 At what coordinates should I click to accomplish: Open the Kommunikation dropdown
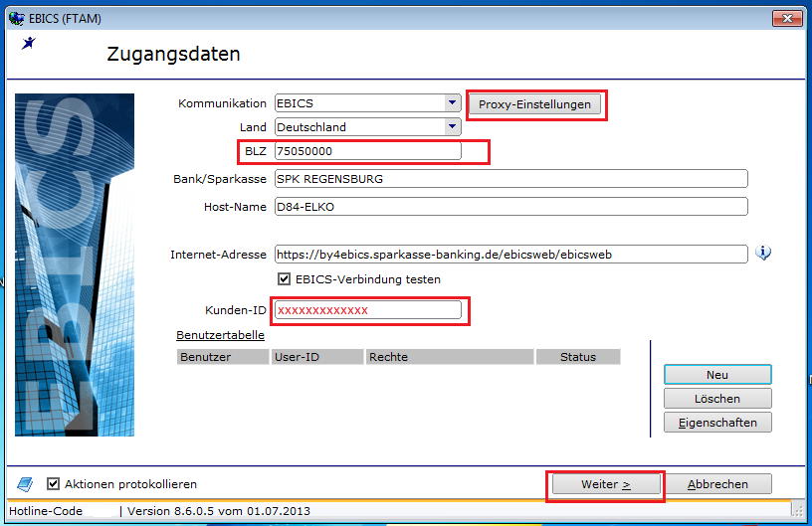[x=452, y=103]
